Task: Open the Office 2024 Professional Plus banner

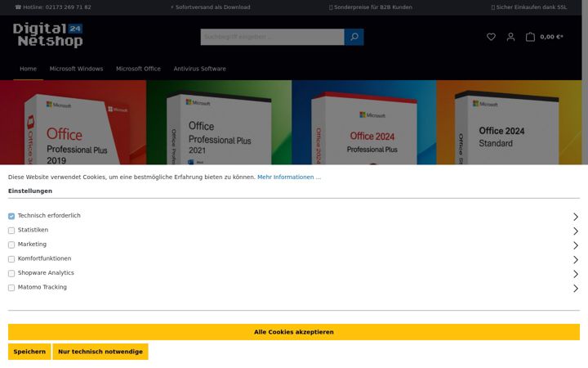Action: coord(363,123)
